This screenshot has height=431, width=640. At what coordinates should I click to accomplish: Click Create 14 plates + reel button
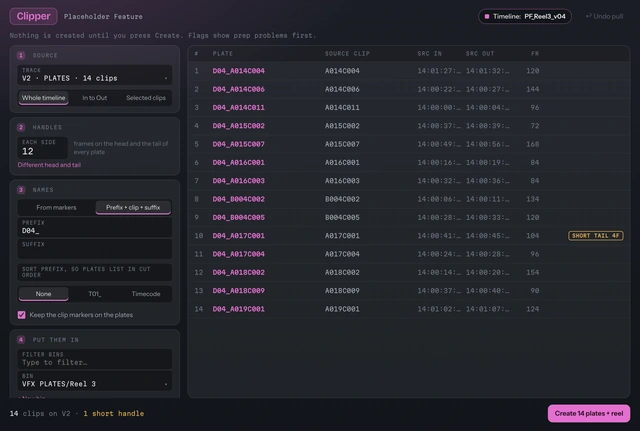pyautogui.click(x=589, y=413)
